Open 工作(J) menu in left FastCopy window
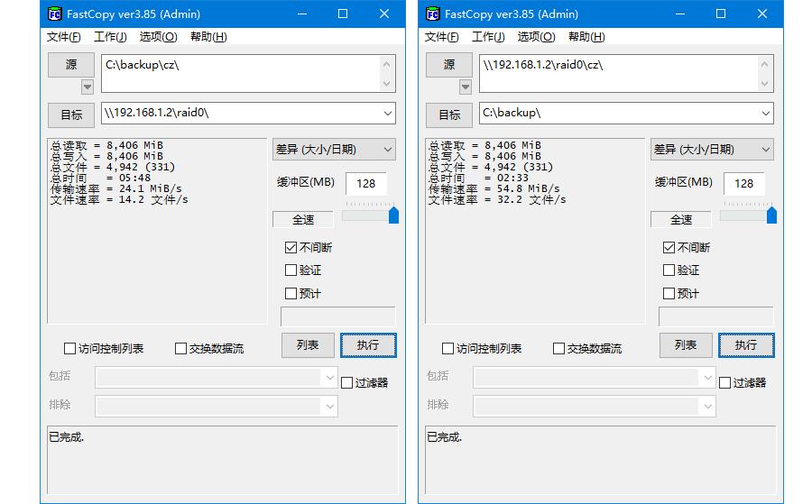 [x=110, y=37]
